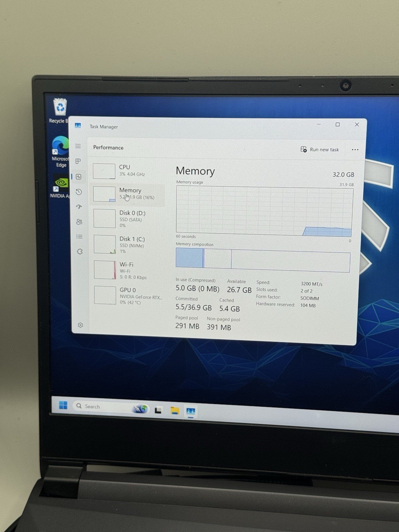
Task: Click the Speed value 3200 MT/s
Action: (312, 284)
